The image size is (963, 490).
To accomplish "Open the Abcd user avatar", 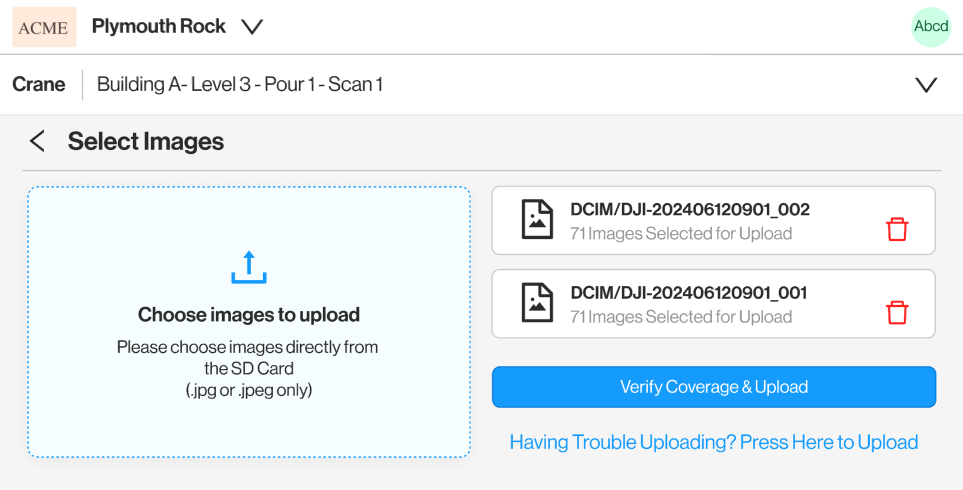I will coord(930,27).
